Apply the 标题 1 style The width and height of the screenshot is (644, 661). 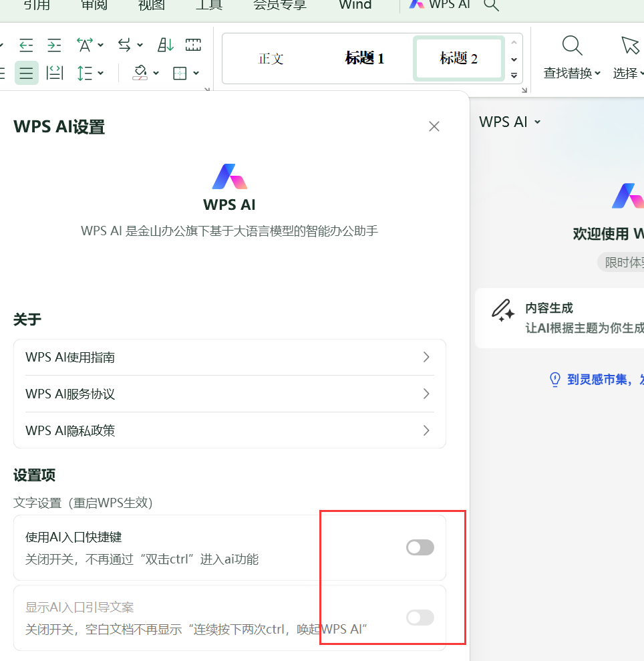point(365,59)
